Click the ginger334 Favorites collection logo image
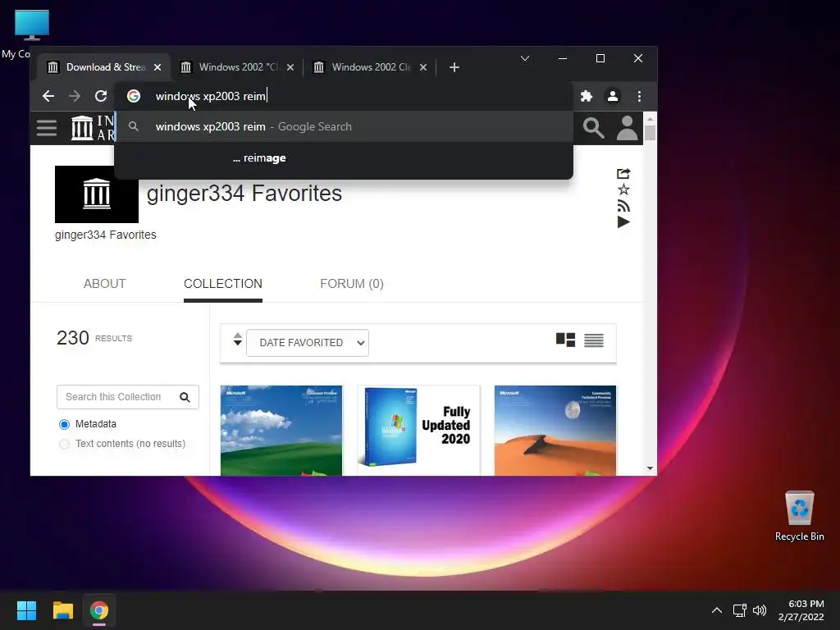 [x=97, y=194]
